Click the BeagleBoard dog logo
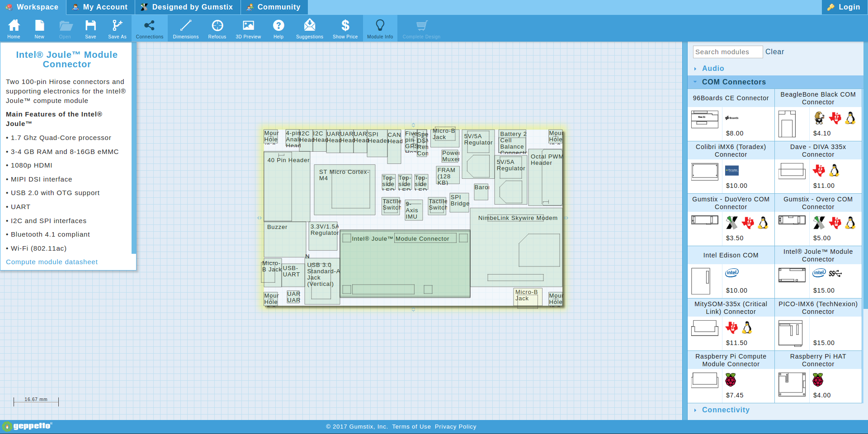The image size is (868, 434). pyautogui.click(x=819, y=118)
